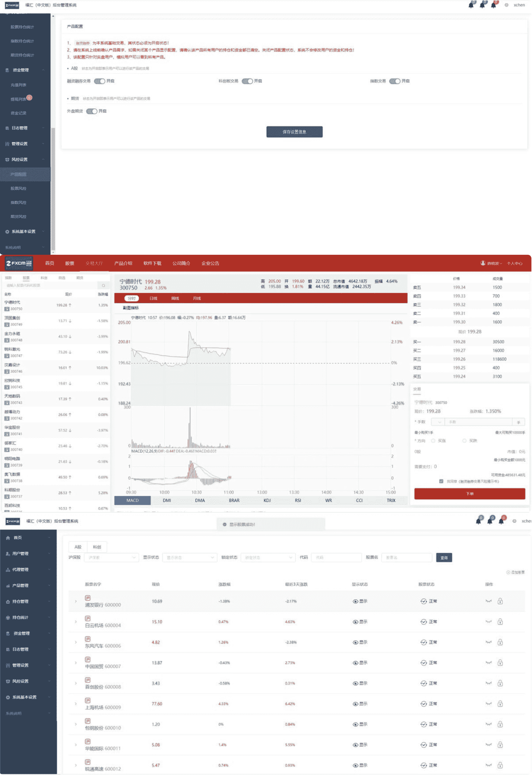
Task: Switch to the 日线 chart tab
Action: (x=153, y=299)
